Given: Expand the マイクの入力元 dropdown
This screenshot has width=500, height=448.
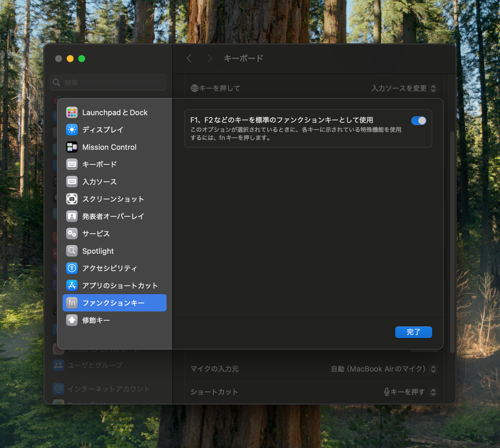Looking at the screenshot, I should click(x=383, y=369).
